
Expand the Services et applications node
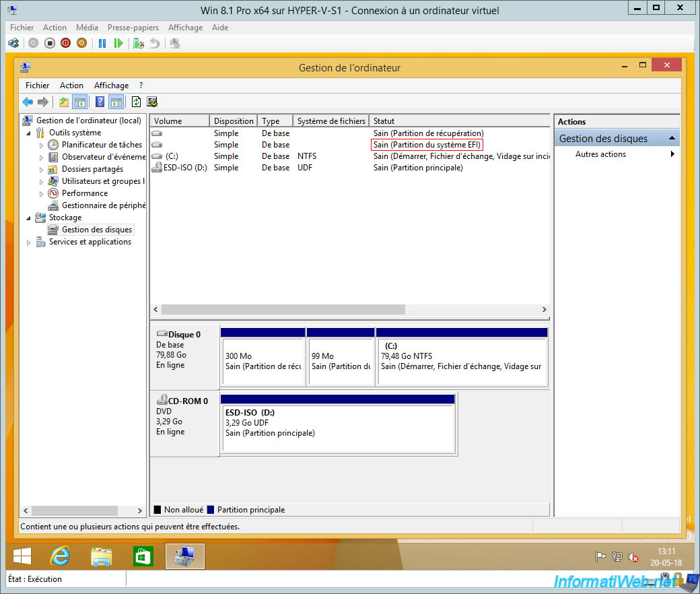pos(28,242)
